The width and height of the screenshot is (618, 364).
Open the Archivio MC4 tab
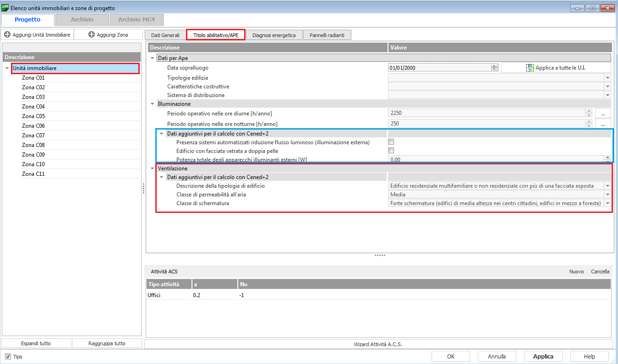click(137, 20)
